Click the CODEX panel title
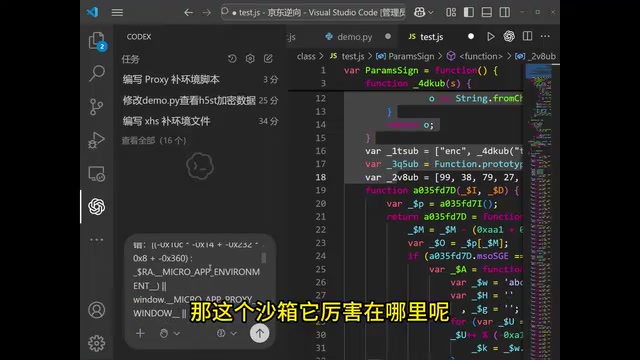640x360 pixels. (x=139, y=37)
